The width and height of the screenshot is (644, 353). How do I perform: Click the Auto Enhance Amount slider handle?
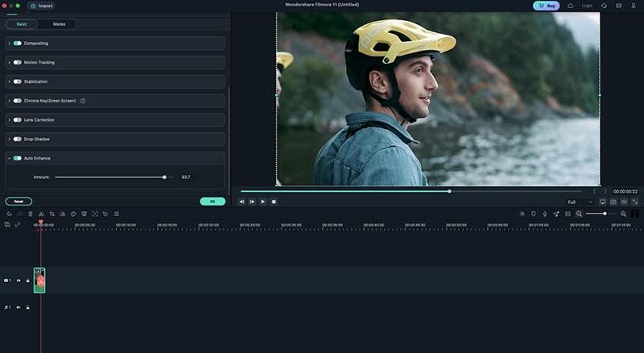pyautogui.click(x=164, y=177)
